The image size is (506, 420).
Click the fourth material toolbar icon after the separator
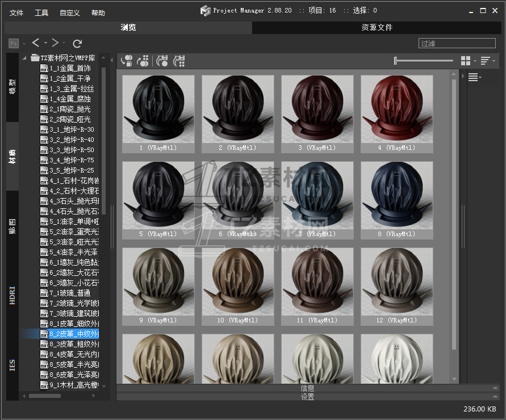click(179, 61)
